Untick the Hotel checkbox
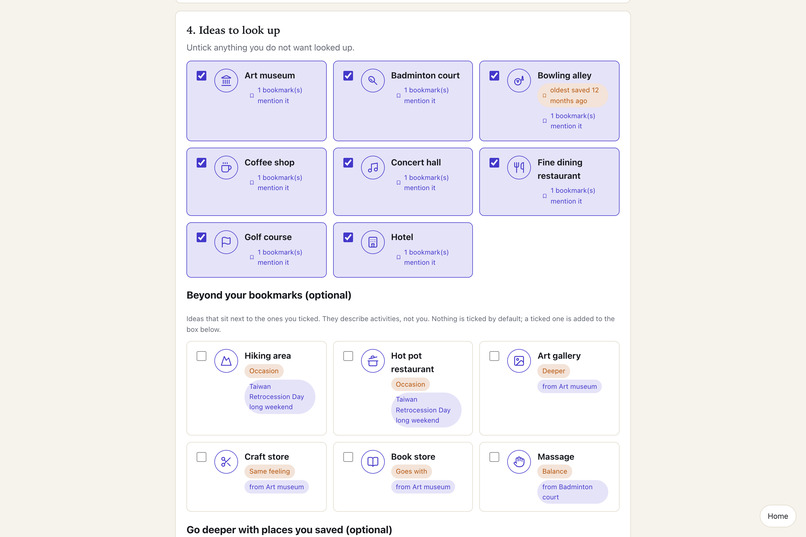806x537 pixels. click(348, 237)
